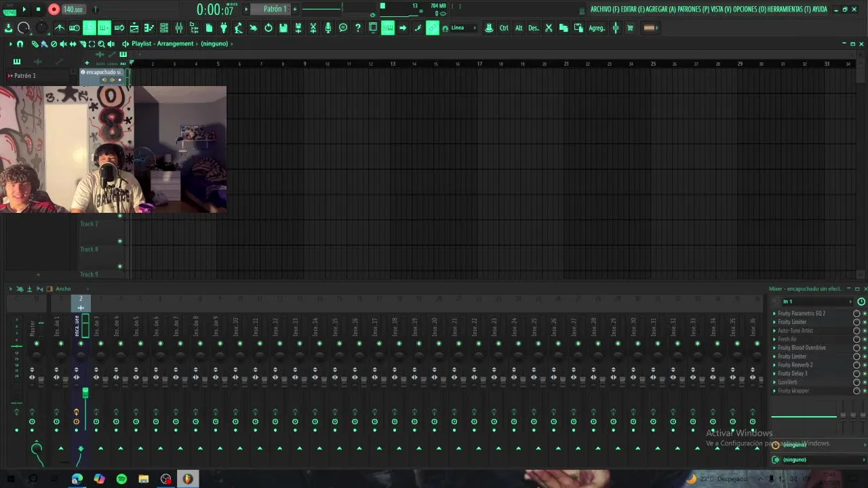
Task: Expand Fruity Delay 3 slot arrow
Action: point(774,373)
